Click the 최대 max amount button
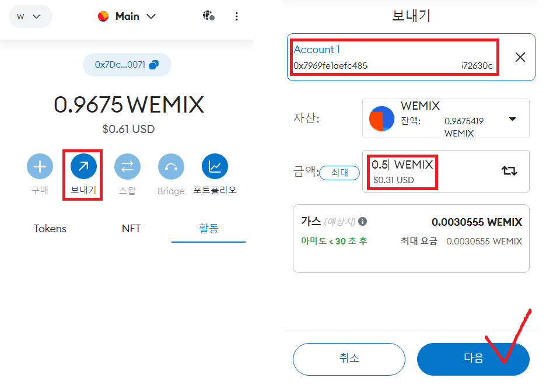 339,173
